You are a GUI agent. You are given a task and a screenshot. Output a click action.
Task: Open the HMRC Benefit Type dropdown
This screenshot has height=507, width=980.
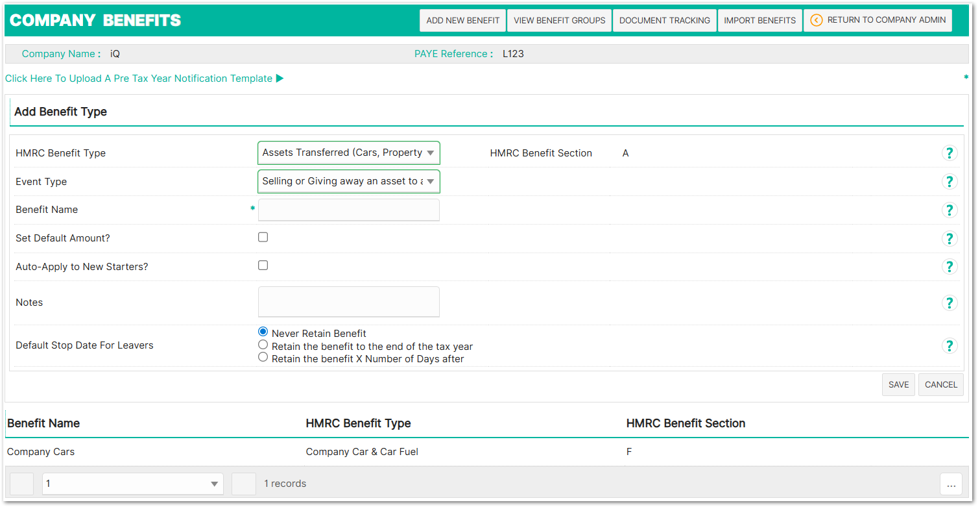click(348, 153)
